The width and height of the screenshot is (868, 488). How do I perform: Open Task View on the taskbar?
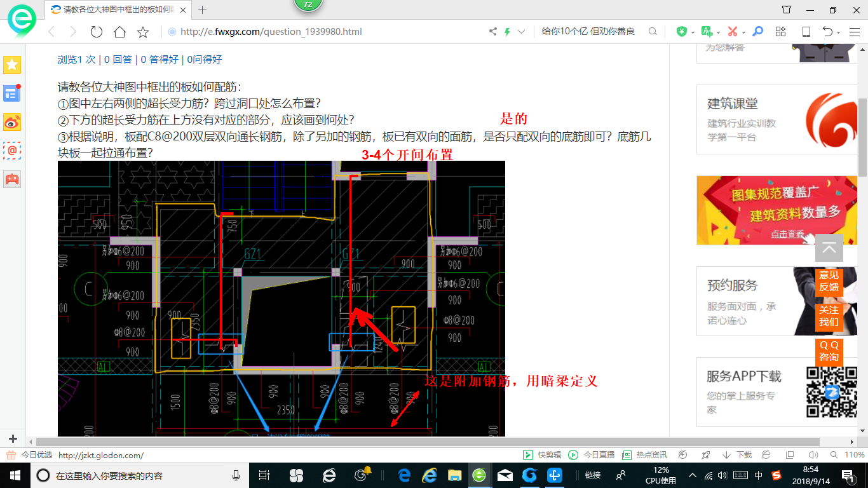(264, 475)
